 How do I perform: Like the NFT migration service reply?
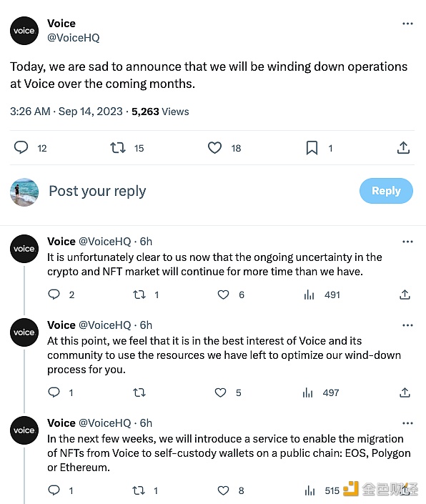tap(223, 490)
